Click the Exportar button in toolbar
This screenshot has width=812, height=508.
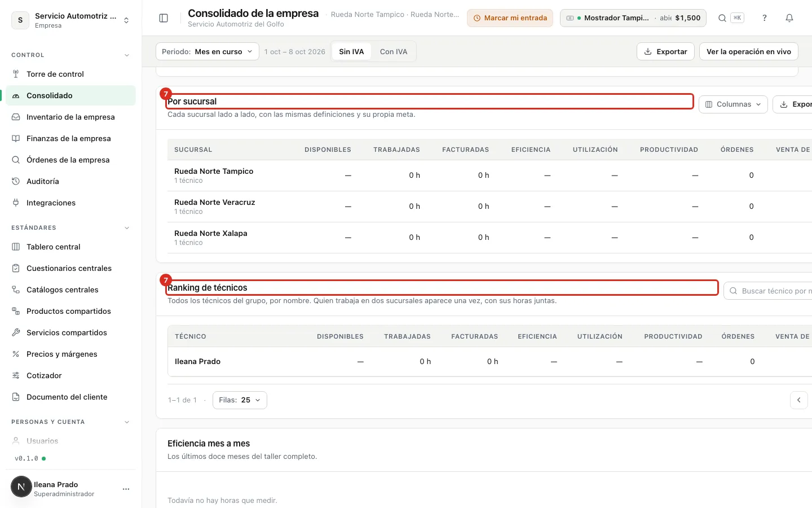pyautogui.click(x=665, y=51)
